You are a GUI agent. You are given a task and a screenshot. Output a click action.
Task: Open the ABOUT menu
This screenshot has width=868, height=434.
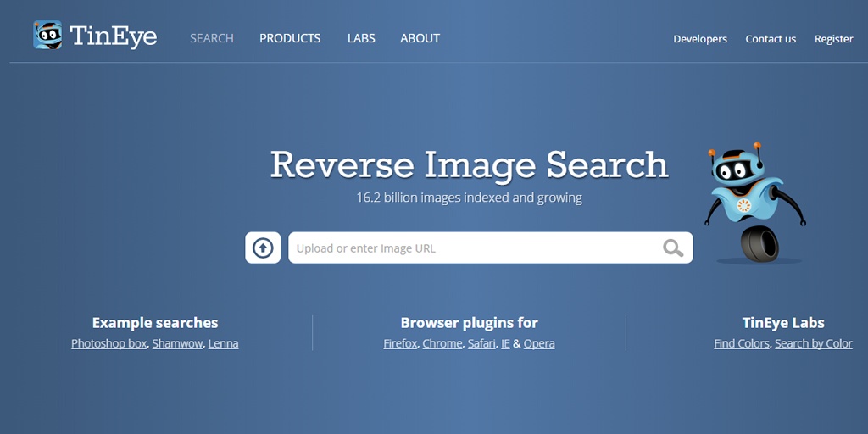[420, 38]
